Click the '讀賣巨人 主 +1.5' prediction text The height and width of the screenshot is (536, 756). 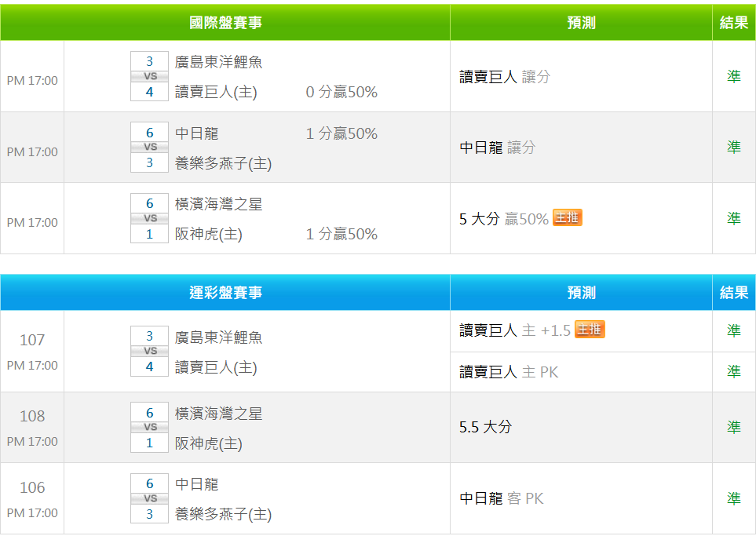click(x=515, y=330)
